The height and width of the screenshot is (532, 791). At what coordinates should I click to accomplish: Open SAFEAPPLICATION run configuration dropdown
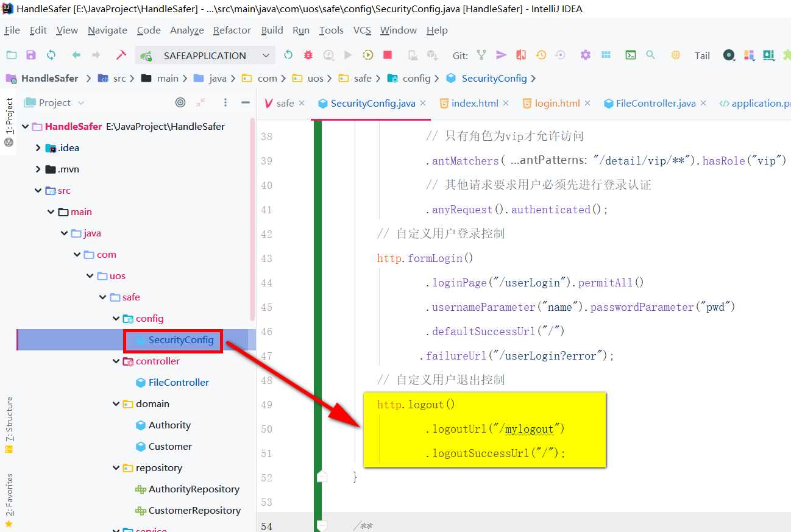pos(205,55)
